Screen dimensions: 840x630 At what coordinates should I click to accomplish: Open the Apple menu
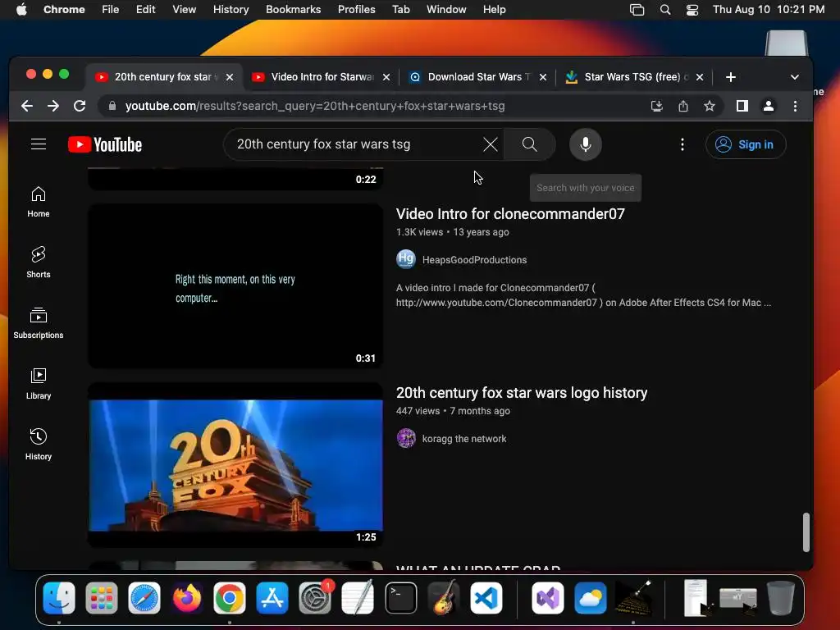21,10
